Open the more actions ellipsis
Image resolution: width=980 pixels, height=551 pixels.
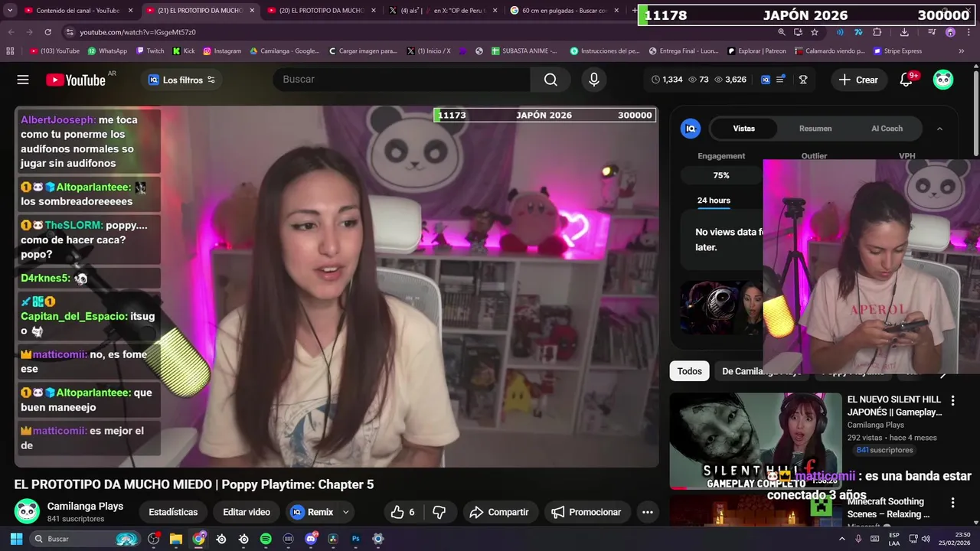pyautogui.click(x=648, y=512)
